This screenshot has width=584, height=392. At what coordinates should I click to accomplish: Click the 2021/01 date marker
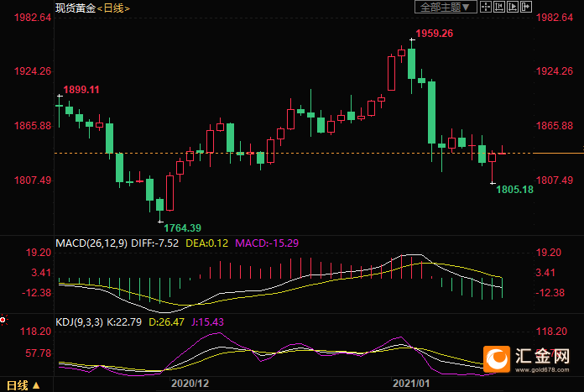click(x=411, y=384)
